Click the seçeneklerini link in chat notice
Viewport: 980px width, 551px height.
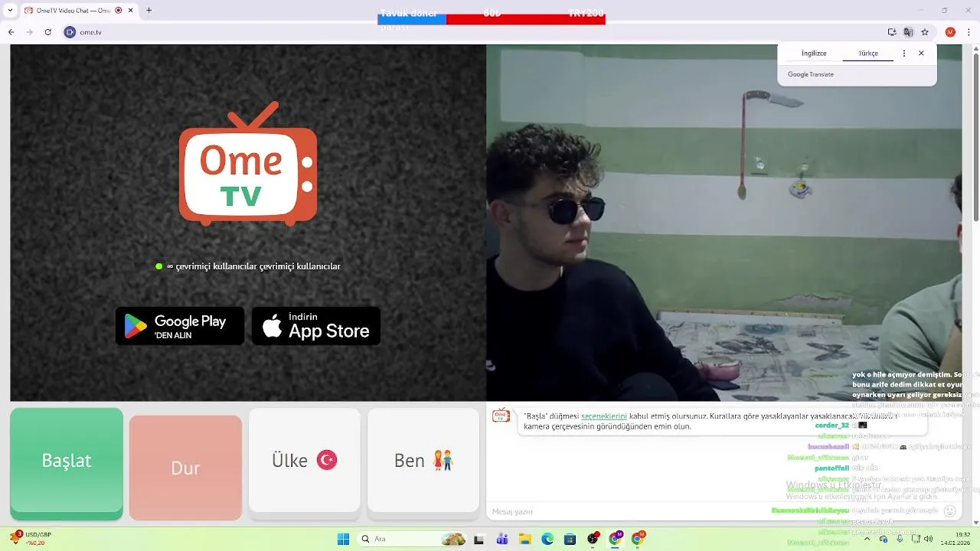point(604,416)
